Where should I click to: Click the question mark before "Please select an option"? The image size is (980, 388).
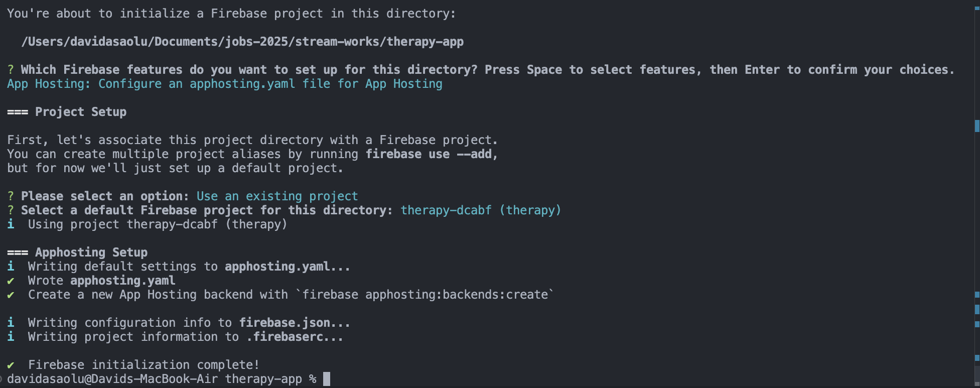tap(11, 196)
